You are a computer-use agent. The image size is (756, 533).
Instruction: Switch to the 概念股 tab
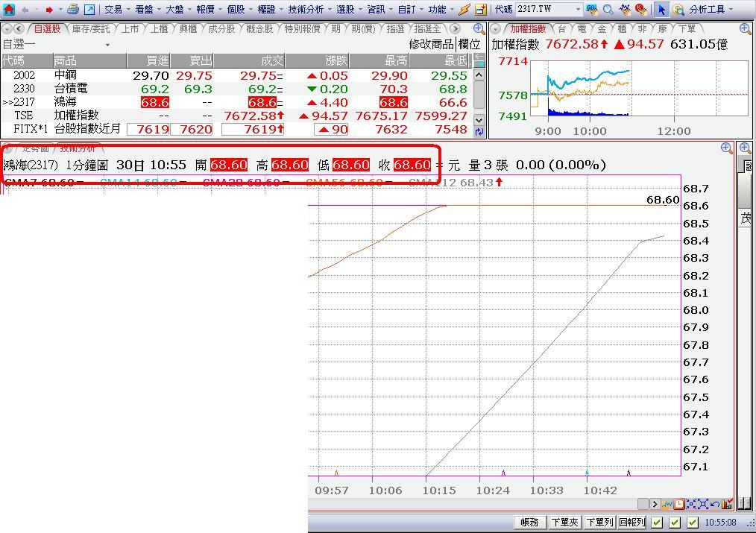pos(259,29)
